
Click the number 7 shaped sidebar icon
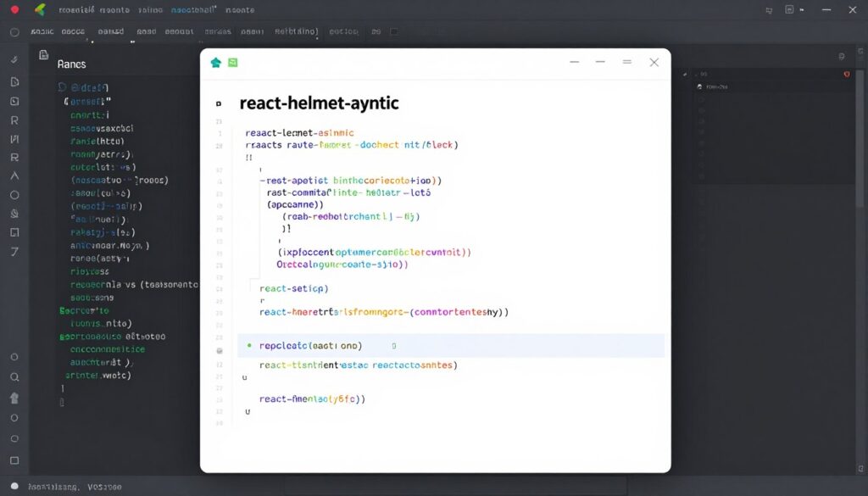pyautogui.click(x=14, y=251)
